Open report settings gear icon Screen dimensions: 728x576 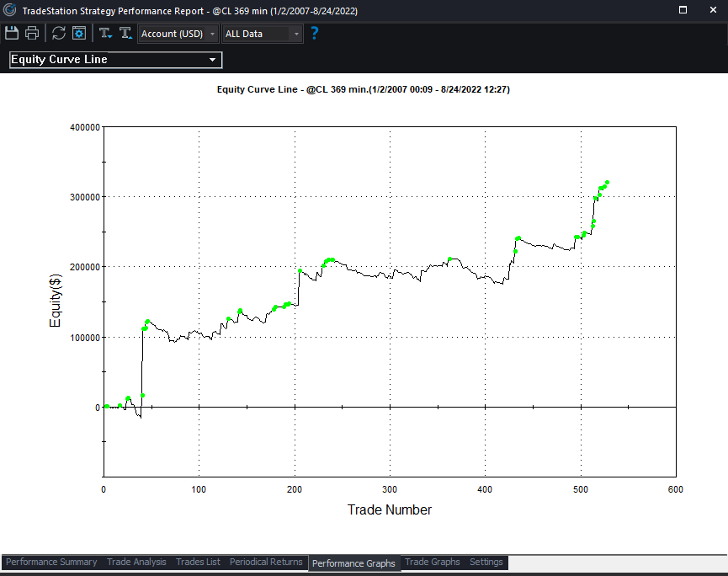point(79,34)
